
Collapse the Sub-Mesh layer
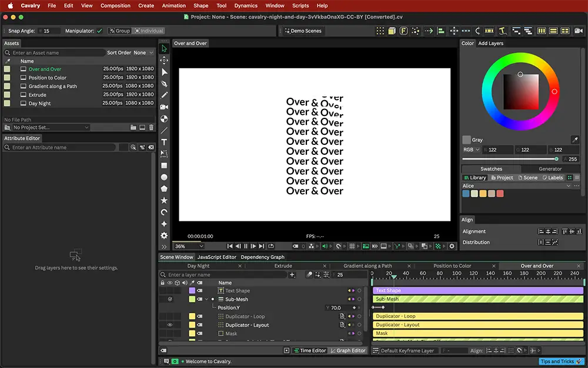coord(206,299)
